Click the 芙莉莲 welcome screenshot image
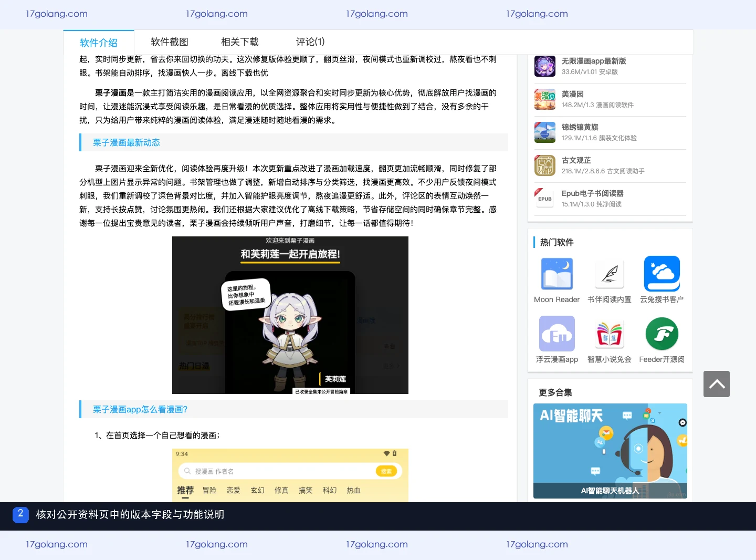The image size is (756, 560). tap(290, 315)
